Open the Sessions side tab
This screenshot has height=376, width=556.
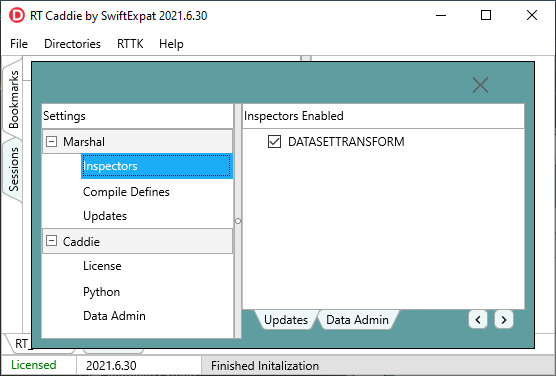(x=13, y=170)
